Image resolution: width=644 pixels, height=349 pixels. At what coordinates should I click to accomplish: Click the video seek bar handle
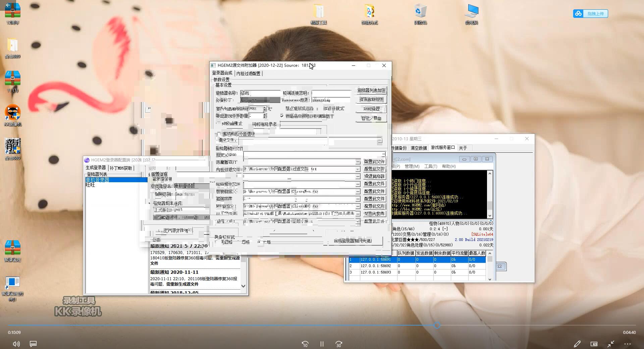[437, 325]
